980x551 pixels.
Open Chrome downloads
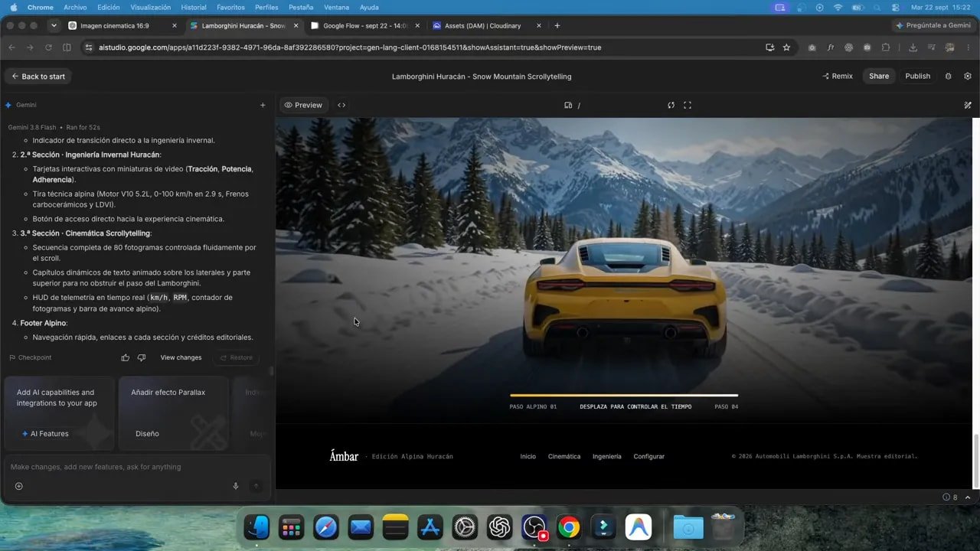913,47
